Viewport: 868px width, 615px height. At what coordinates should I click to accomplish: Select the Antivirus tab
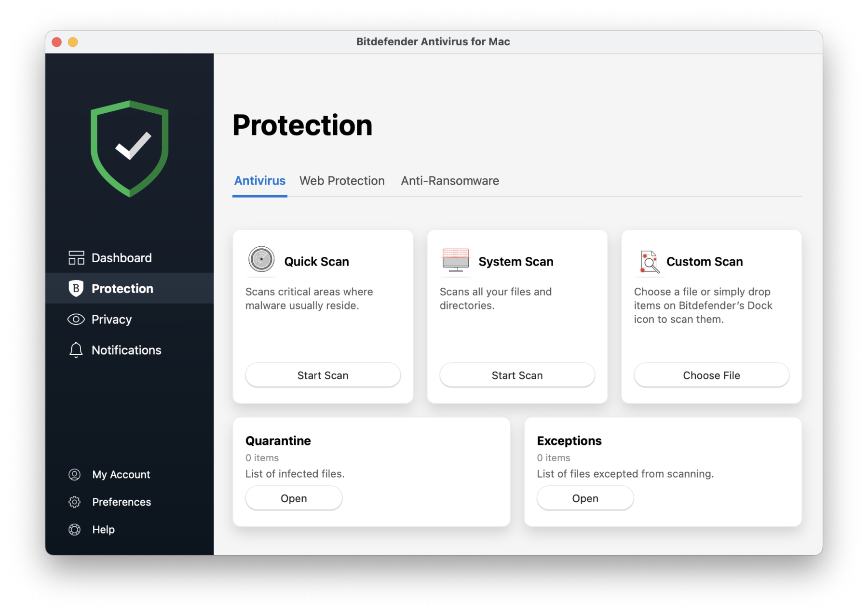click(x=259, y=181)
